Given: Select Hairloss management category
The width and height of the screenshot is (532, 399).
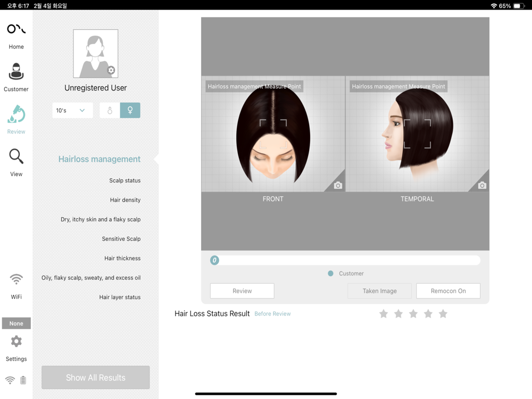Looking at the screenshot, I should pos(99,159).
